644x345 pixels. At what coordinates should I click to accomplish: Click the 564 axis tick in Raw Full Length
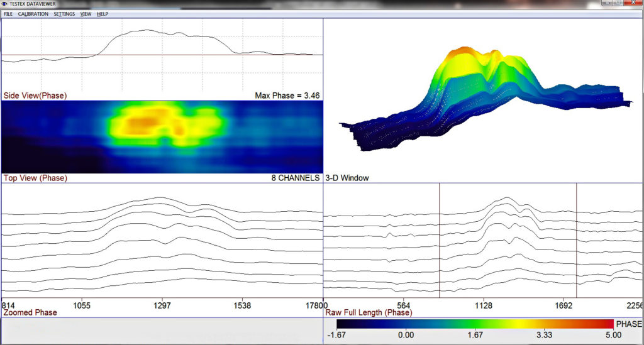coord(403,305)
